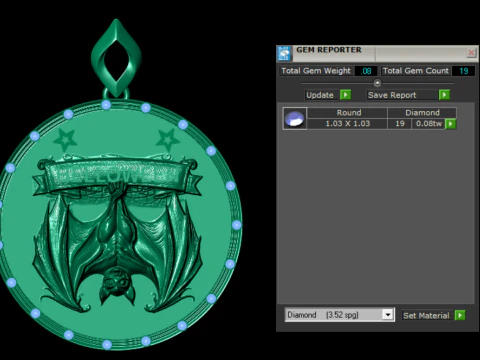Click the Total Gem Weight value .08
This screenshot has width=480, height=360.
[366, 71]
